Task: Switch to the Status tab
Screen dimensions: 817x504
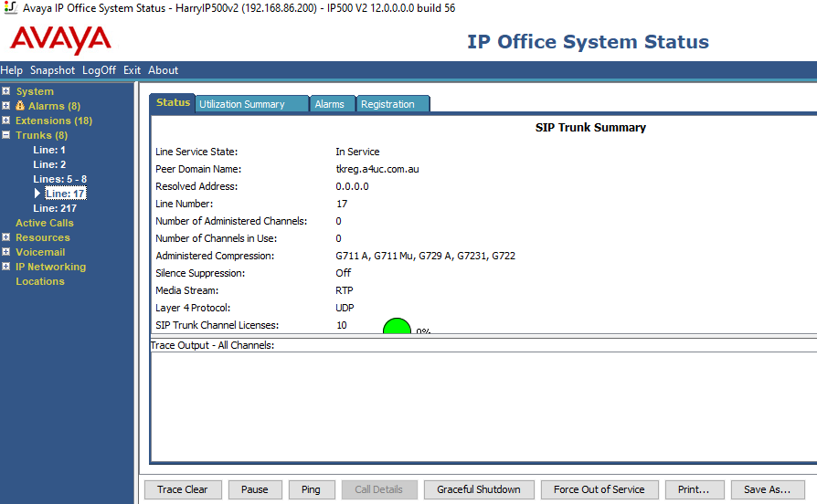Action: [x=173, y=102]
